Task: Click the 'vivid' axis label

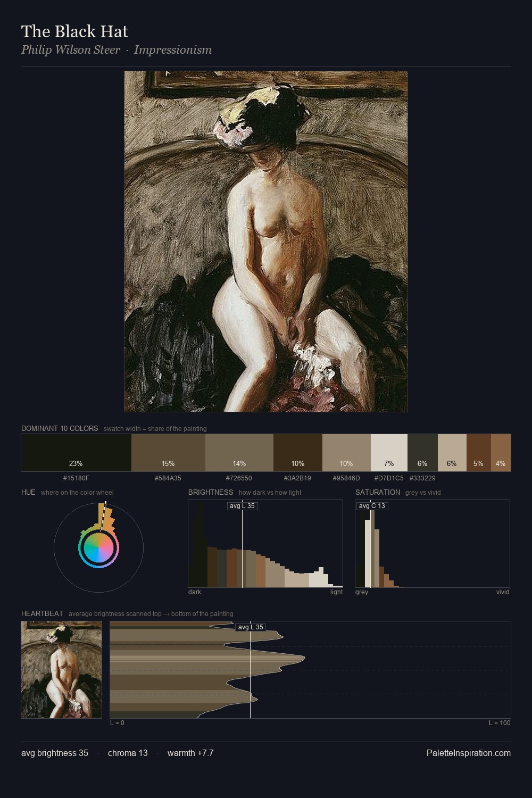Action: [503, 592]
